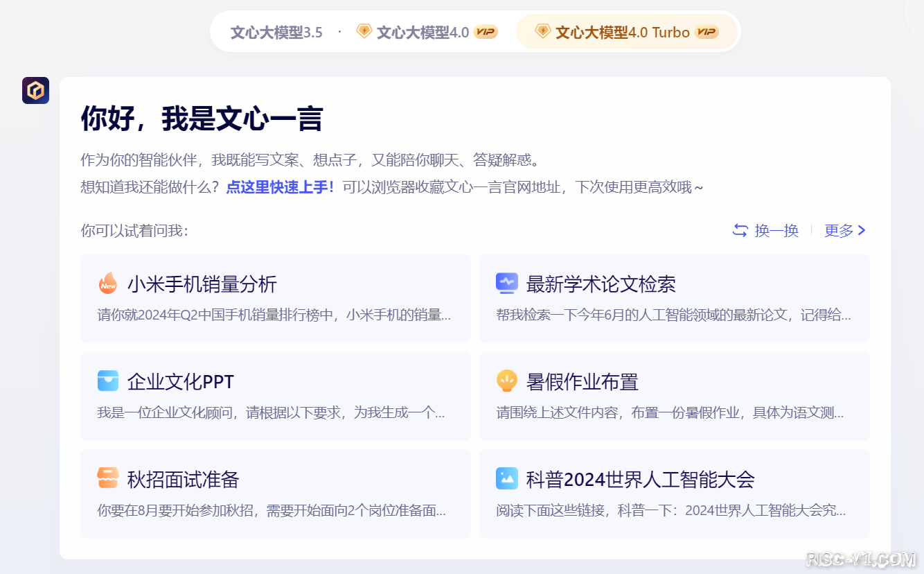Click the monitor icon on 最新学术论文检索
Screen dimensions: 924x574
click(507, 282)
